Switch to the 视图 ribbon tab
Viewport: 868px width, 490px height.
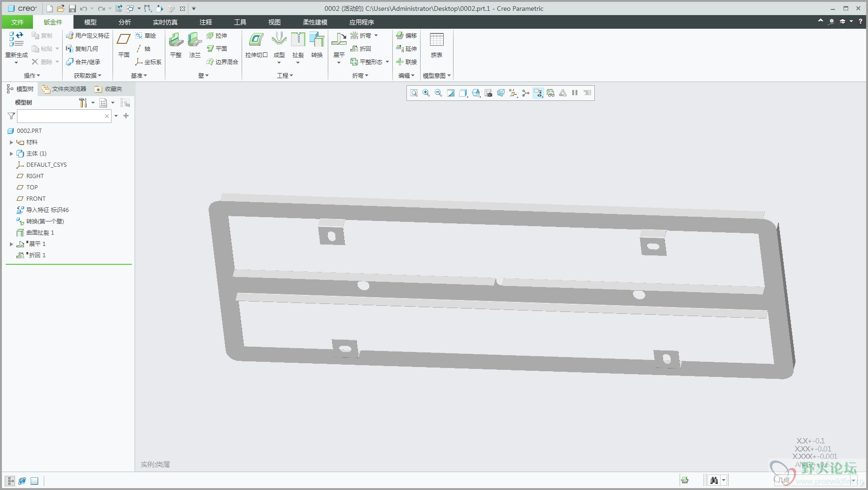(275, 22)
